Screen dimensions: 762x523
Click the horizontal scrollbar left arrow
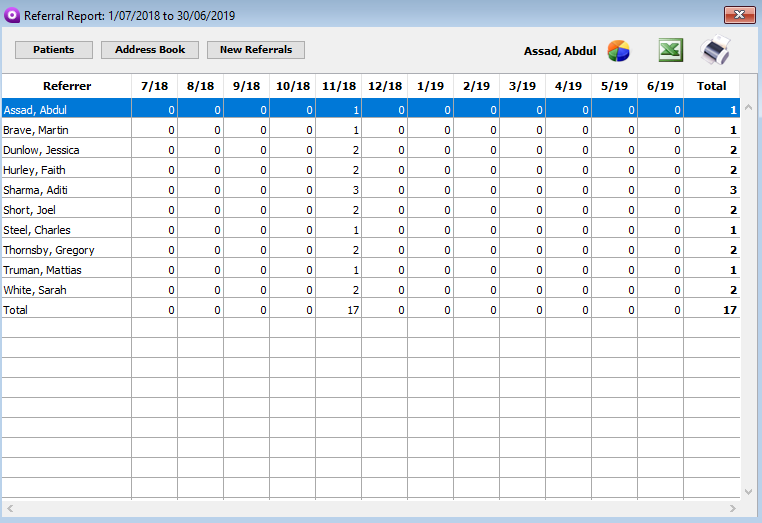click(9, 509)
